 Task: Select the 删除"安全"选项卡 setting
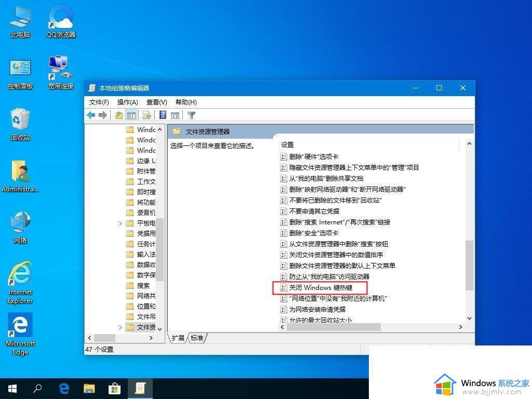(310, 233)
